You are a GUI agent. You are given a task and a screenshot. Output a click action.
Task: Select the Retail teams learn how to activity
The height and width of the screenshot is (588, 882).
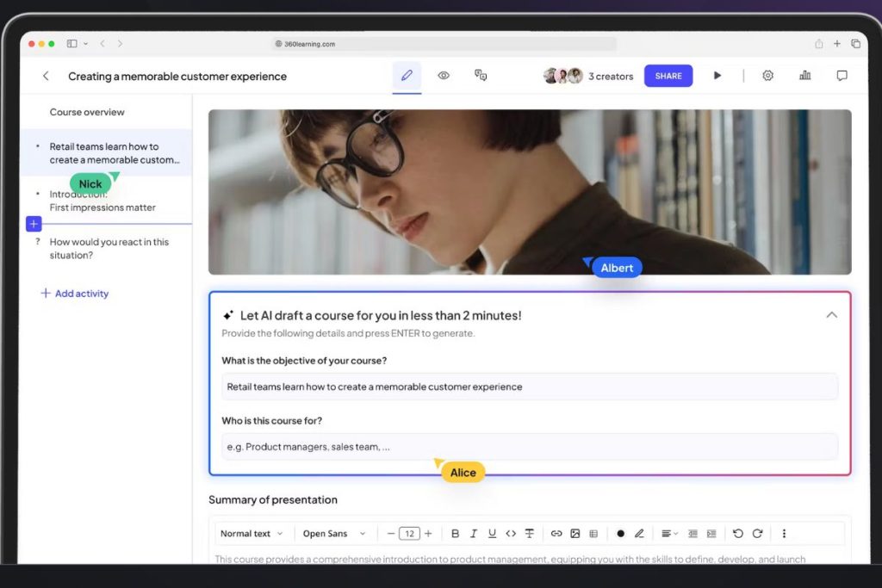pos(106,153)
